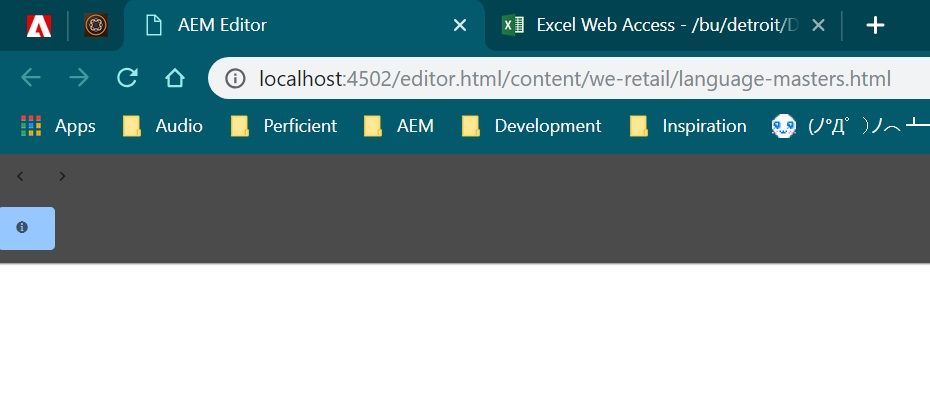Screen dimensions: 930x409
Task: Go forward in browser history
Action: click(x=79, y=78)
